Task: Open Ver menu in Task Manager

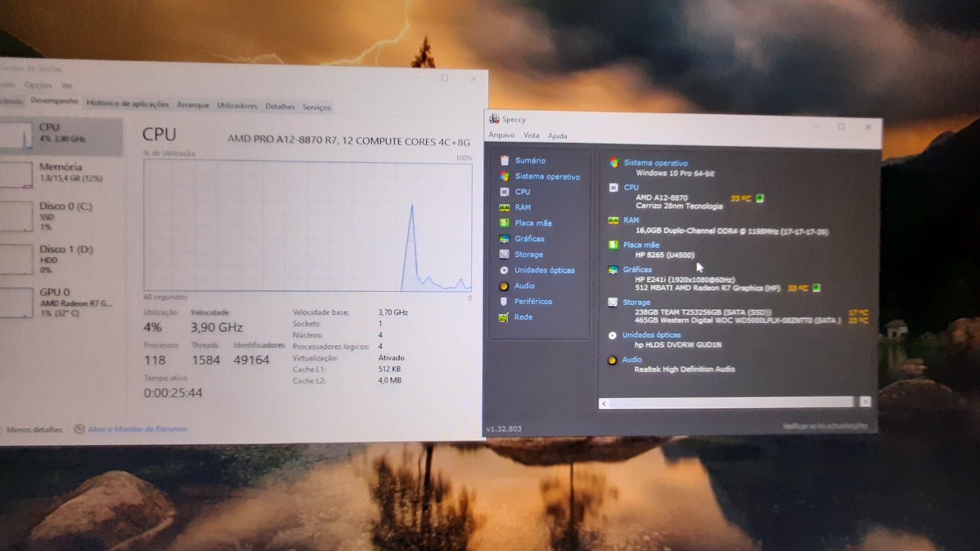Action: (66, 86)
